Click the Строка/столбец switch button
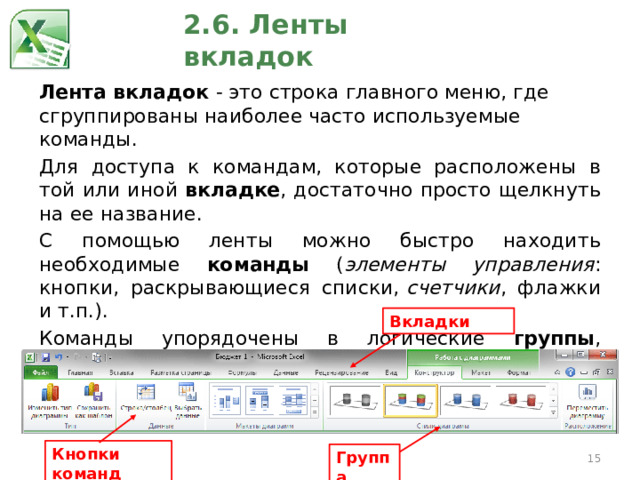The image size is (640, 480). 146,398
